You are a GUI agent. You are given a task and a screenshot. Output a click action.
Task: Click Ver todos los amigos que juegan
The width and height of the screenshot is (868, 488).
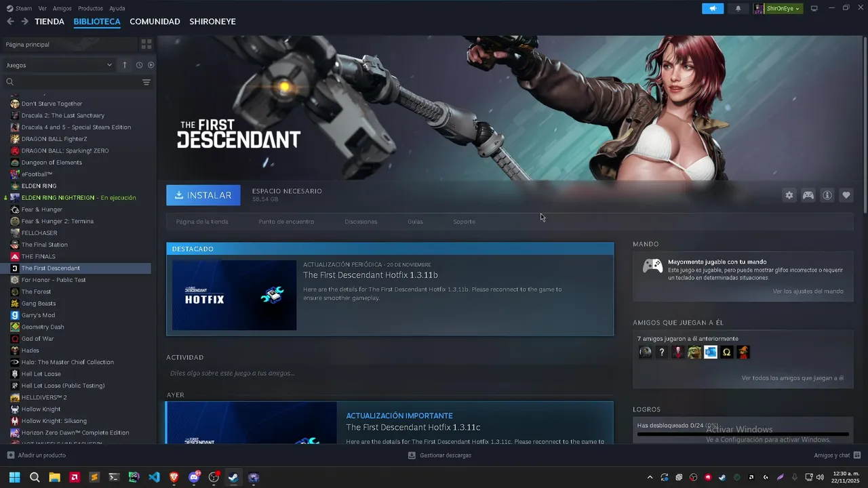pyautogui.click(x=793, y=378)
